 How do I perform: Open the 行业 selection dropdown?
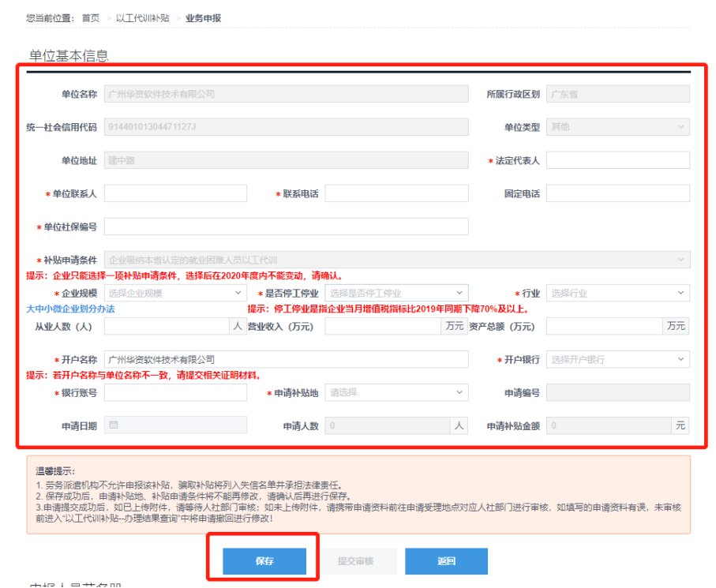coord(617,293)
